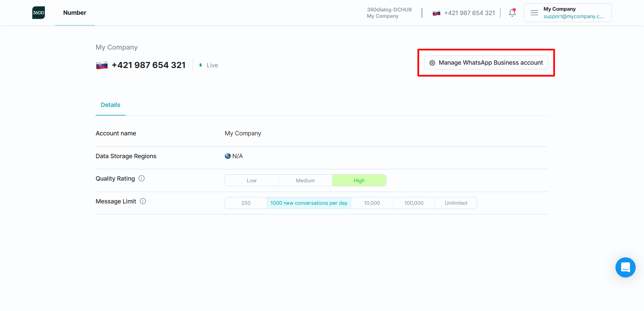Select the Details tab
This screenshot has width=644, height=311.
(110, 105)
